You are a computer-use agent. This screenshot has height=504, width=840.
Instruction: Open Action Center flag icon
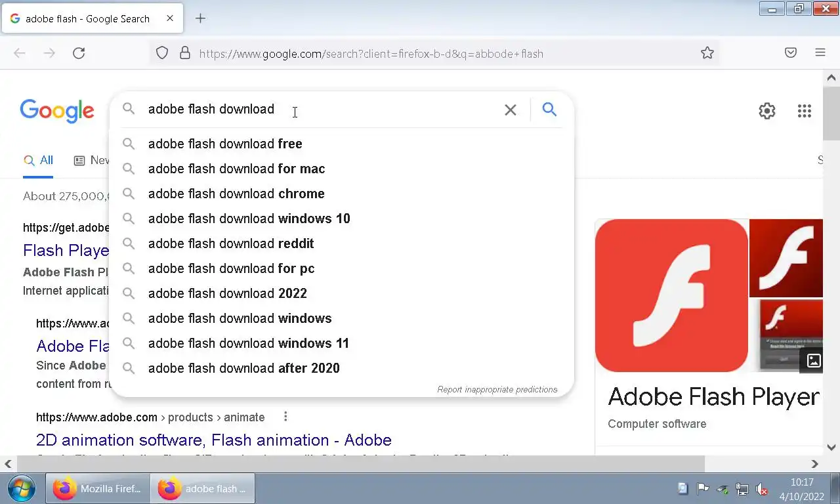tap(702, 488)
